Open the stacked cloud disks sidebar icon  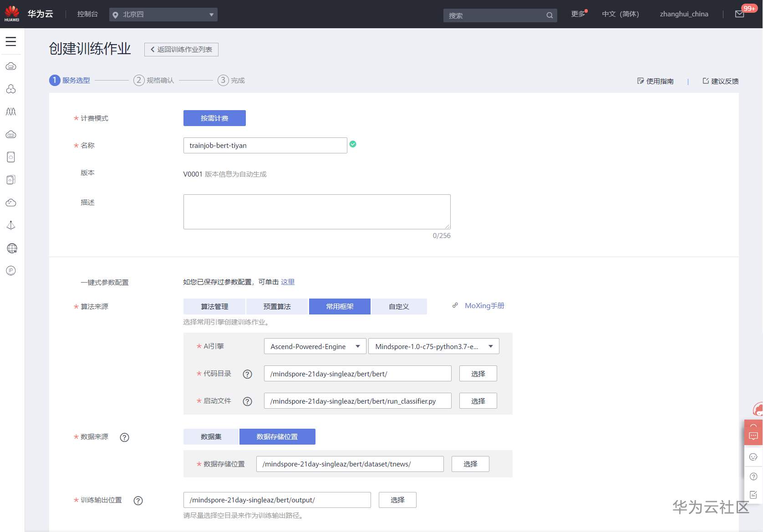[11, 180]
